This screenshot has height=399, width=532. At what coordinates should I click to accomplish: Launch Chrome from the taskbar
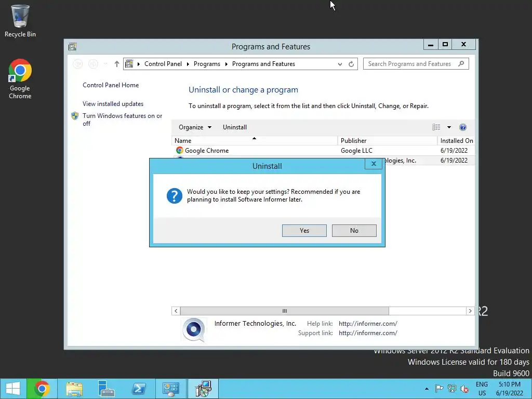pos(42,389)
